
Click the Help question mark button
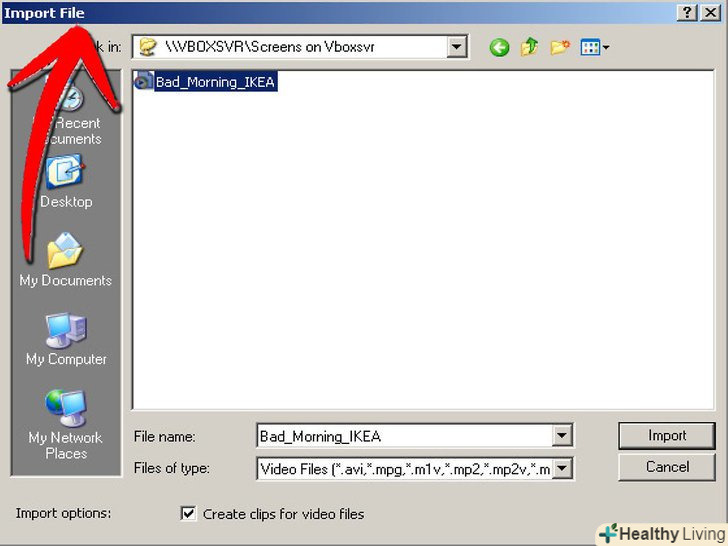tap(687, 12)
